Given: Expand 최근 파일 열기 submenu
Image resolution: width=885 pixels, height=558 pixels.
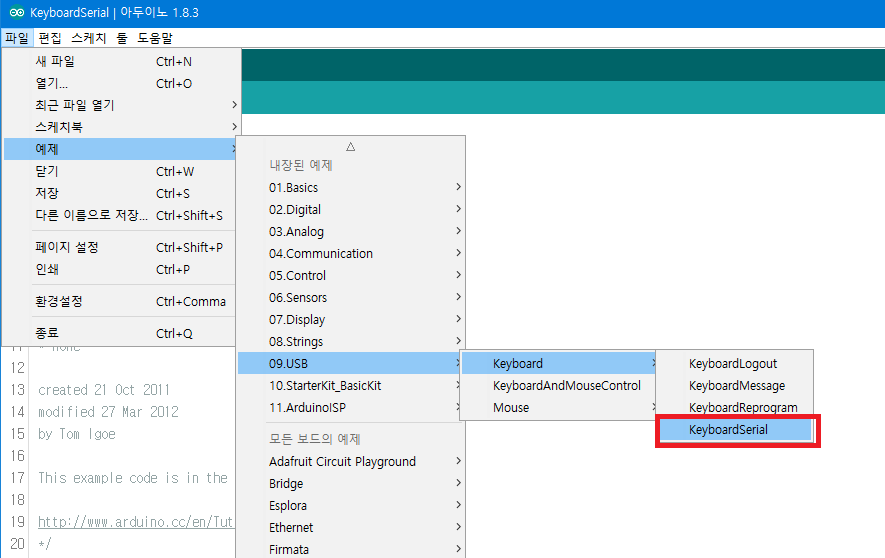Looking at the screenshot, I should pos(119,105).
